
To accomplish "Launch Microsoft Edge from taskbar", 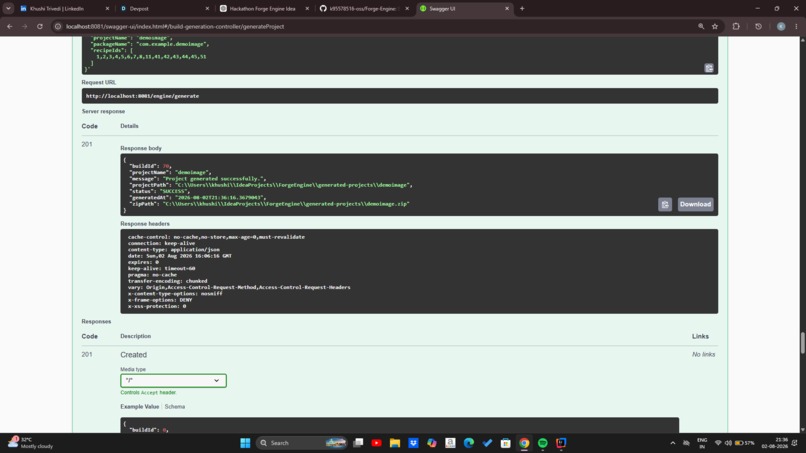I will (x=469, y=443).
